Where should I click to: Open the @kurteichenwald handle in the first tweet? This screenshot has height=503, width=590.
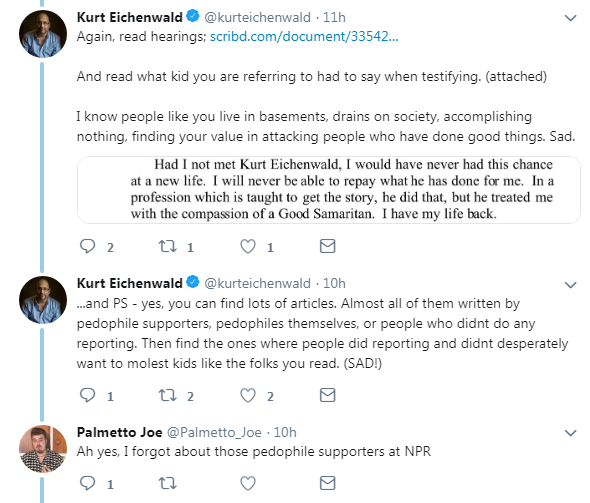coord(257,17)
